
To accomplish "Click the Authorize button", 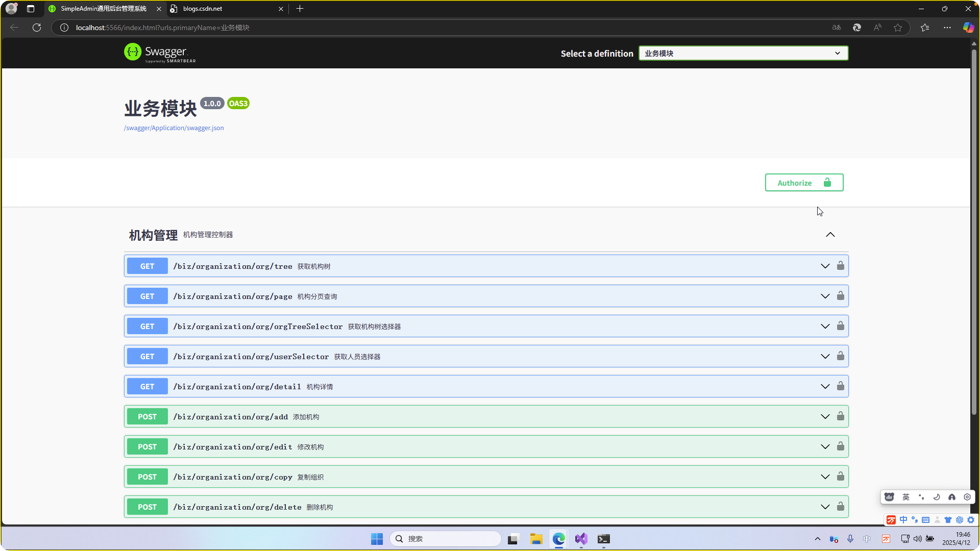I will 804,183.
